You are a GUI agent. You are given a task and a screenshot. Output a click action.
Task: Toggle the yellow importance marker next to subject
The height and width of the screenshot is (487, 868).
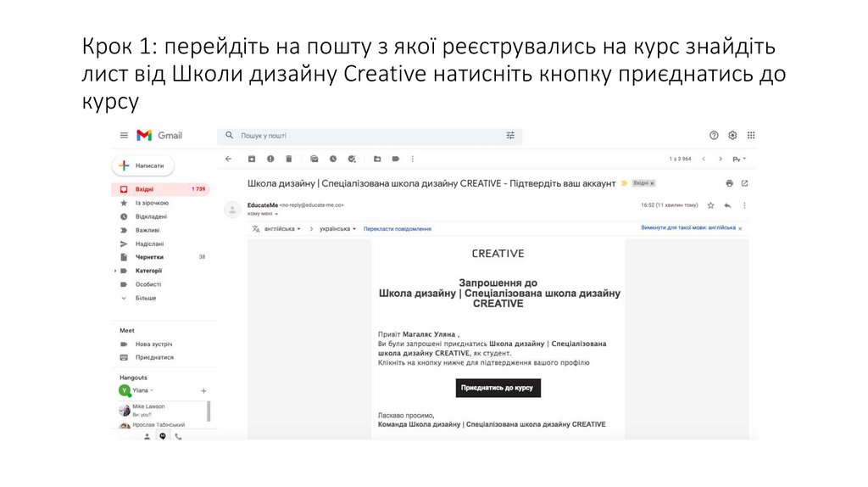click(x=624, y=183)
